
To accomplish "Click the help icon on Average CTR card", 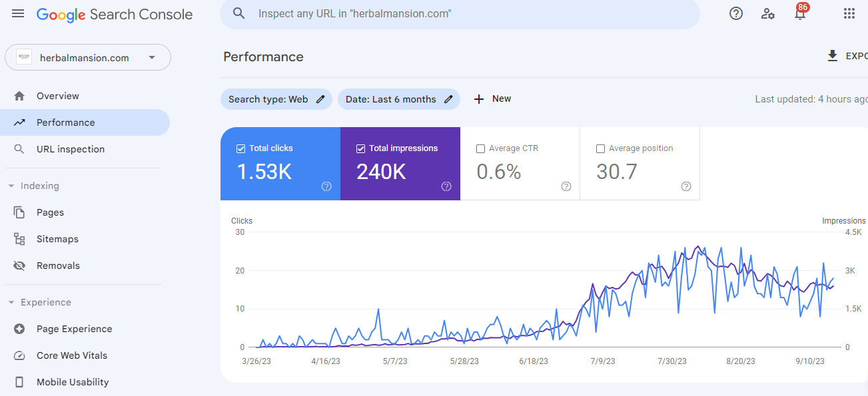I will (x=566, y=186).
